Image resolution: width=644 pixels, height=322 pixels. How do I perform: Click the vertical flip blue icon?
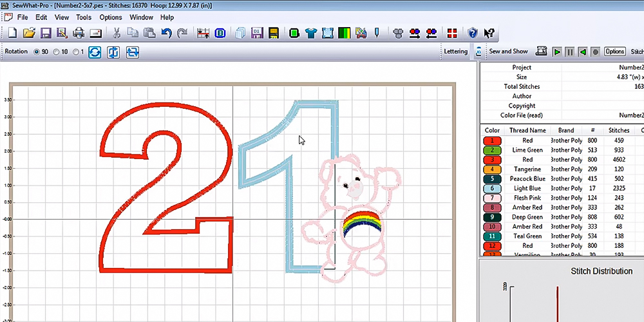coord(113,52)
